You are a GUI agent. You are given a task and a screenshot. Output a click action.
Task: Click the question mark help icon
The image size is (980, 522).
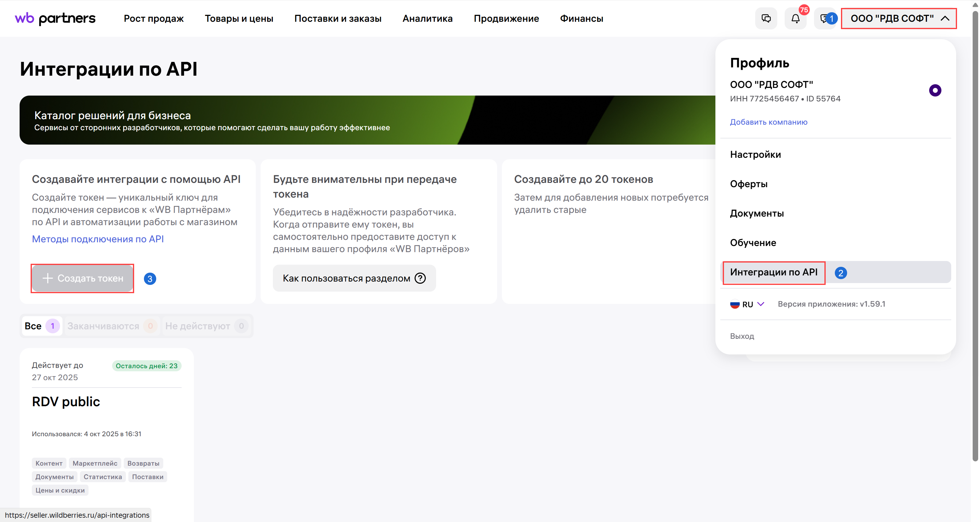click(420, 278)
